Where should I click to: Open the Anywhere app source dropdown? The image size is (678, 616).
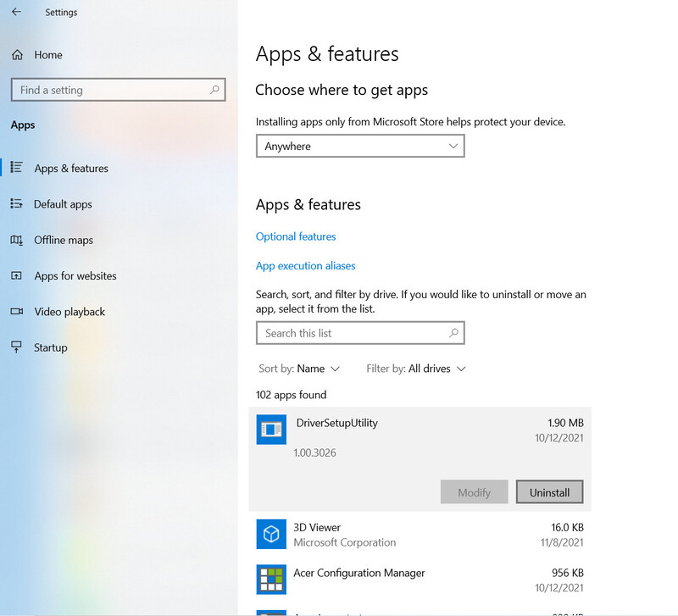coord(360,146)
